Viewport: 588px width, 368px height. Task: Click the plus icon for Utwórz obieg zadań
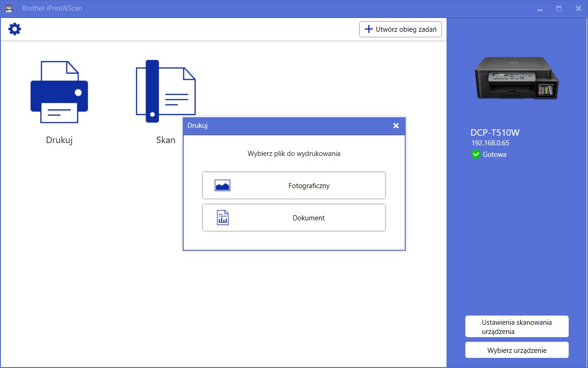coord(368,29)
